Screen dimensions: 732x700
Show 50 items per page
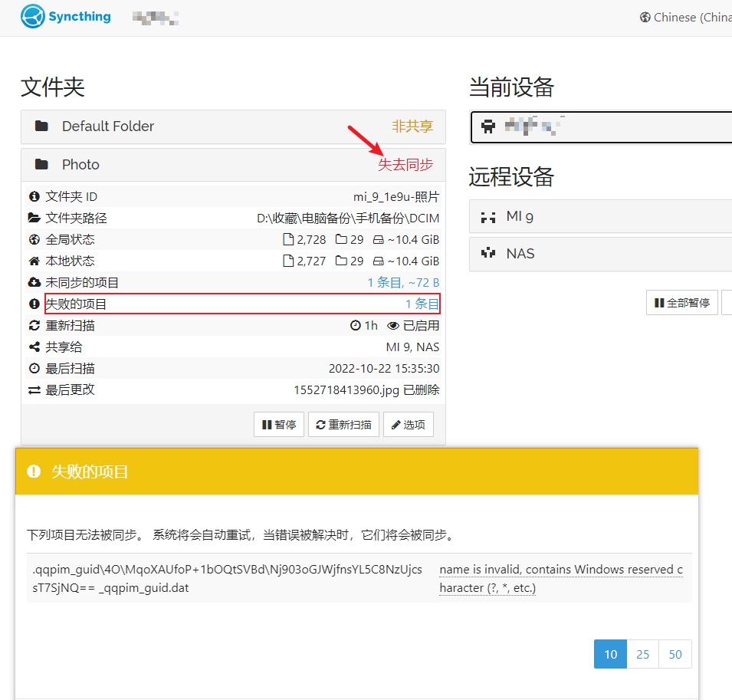click(675, 654)
